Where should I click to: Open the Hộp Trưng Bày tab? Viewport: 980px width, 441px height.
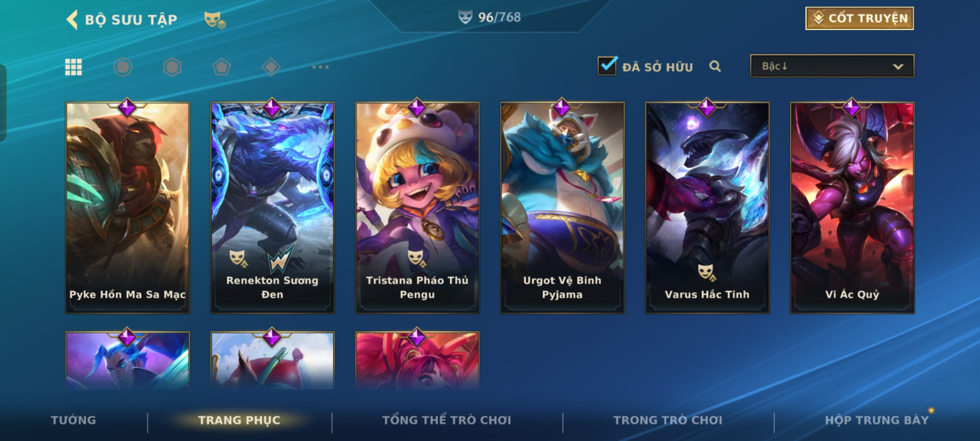click(x=877, y=420)
